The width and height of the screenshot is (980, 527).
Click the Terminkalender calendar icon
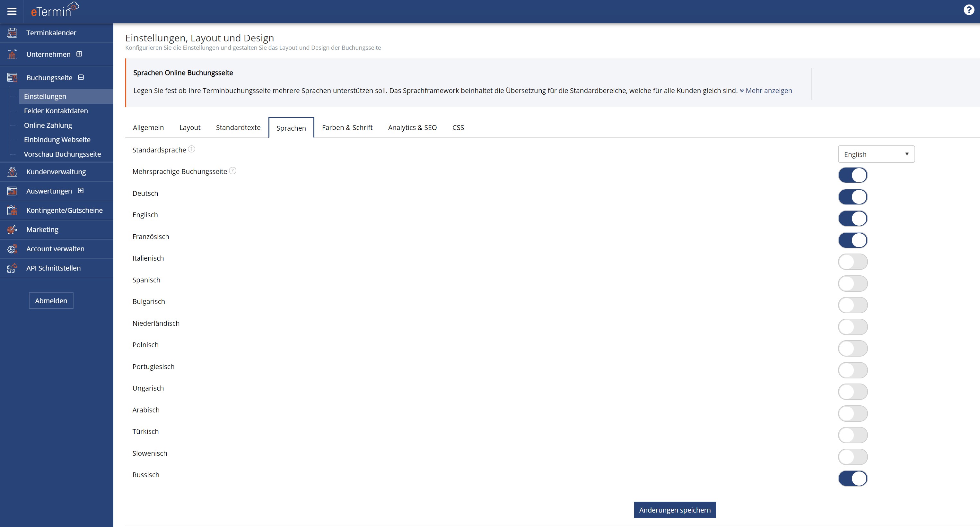tap(12, 33)
